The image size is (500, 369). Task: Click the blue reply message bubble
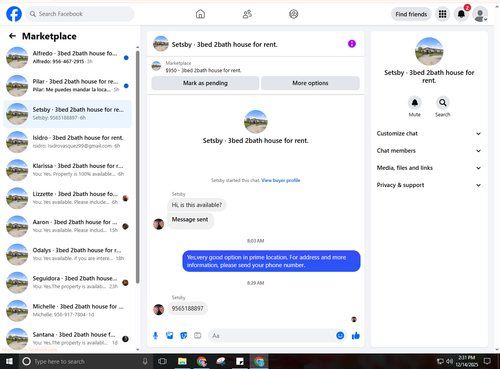click(x=271, y=261)
